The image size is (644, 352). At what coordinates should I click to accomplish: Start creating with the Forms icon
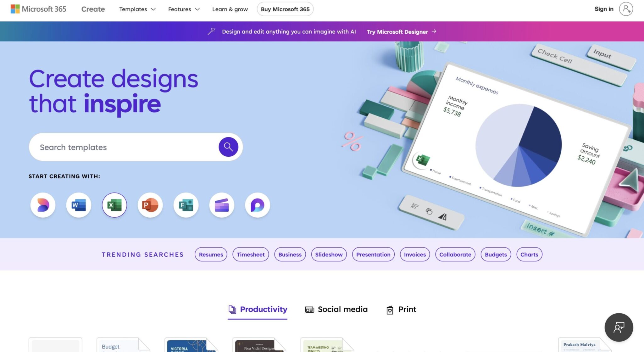186,205
